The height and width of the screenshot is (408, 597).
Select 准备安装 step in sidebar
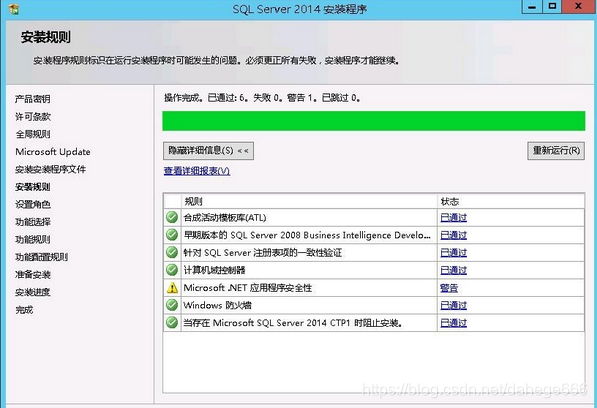[33, 274]
